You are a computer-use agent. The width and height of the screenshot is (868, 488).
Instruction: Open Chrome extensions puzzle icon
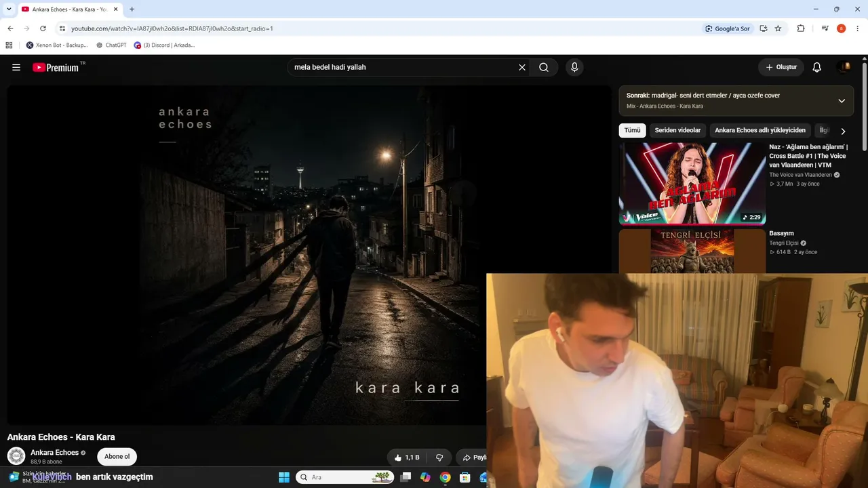[x=801, y=28]
